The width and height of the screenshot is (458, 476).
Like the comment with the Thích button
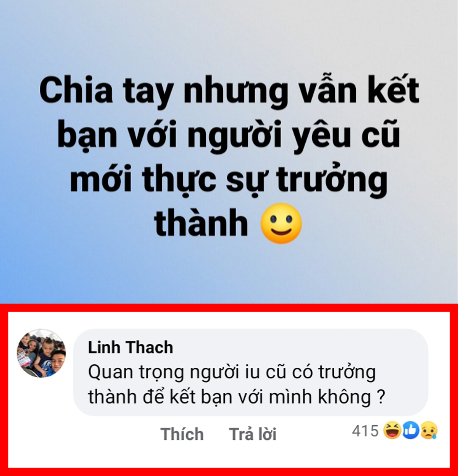point(182,434)
